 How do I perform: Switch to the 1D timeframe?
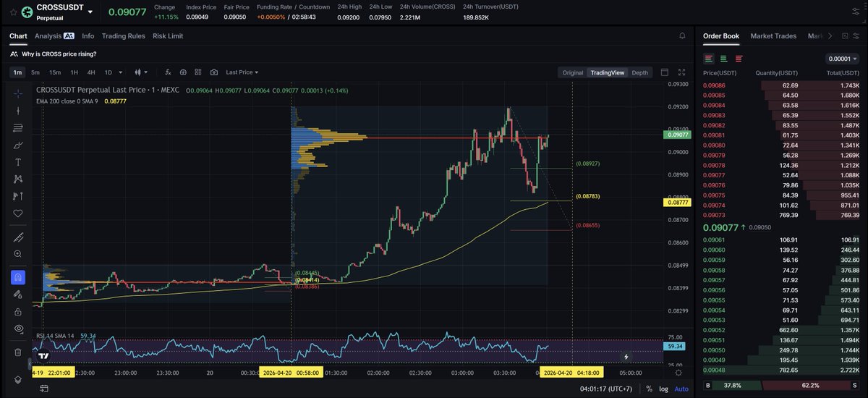point(108,72)
